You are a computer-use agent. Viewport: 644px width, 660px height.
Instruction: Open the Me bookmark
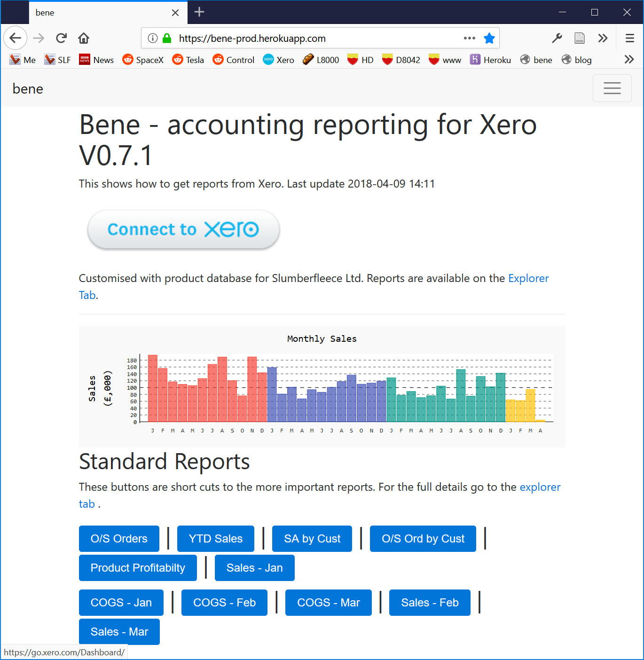[x=23, y=60]
